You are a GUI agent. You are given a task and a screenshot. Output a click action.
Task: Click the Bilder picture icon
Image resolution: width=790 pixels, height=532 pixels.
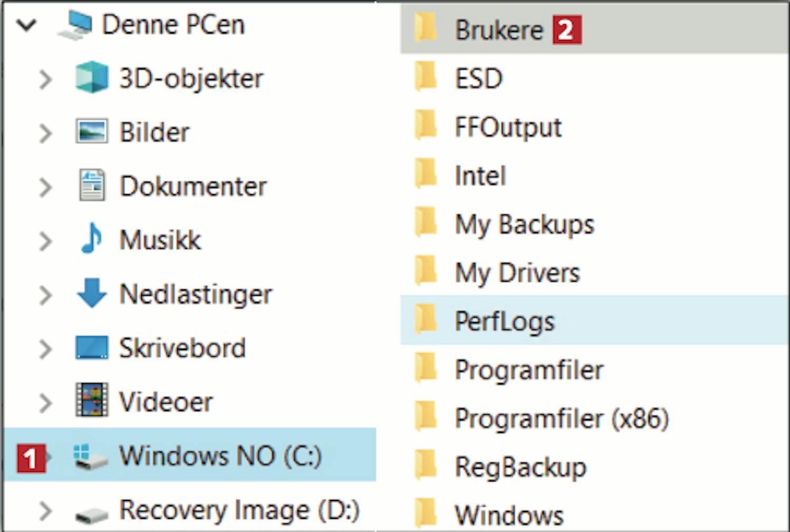[x=92, y=132]
